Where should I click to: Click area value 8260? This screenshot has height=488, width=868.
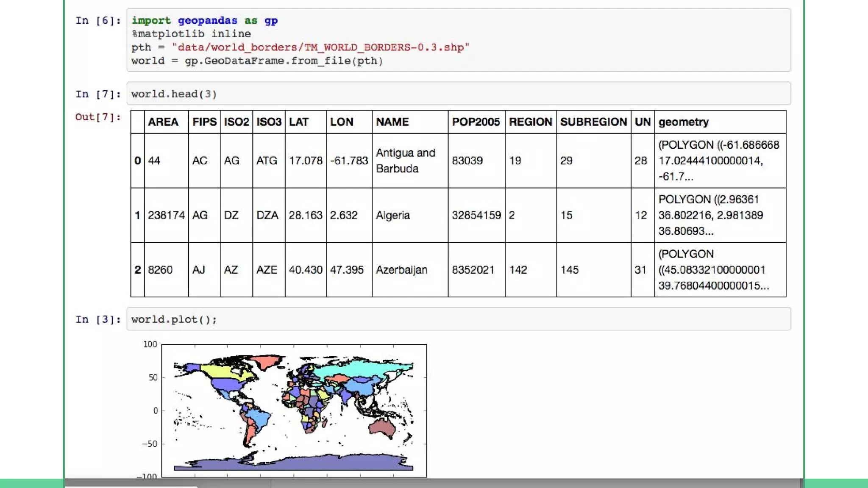click(166, 270)
